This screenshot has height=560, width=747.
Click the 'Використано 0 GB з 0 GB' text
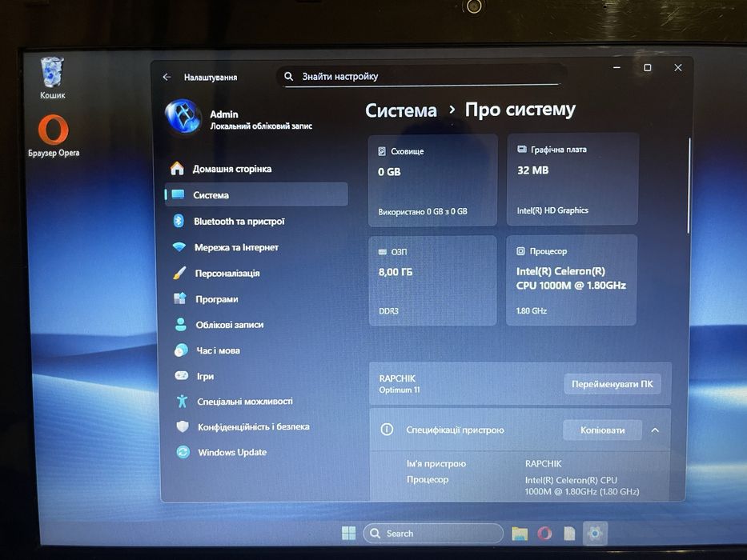point(423,211)
